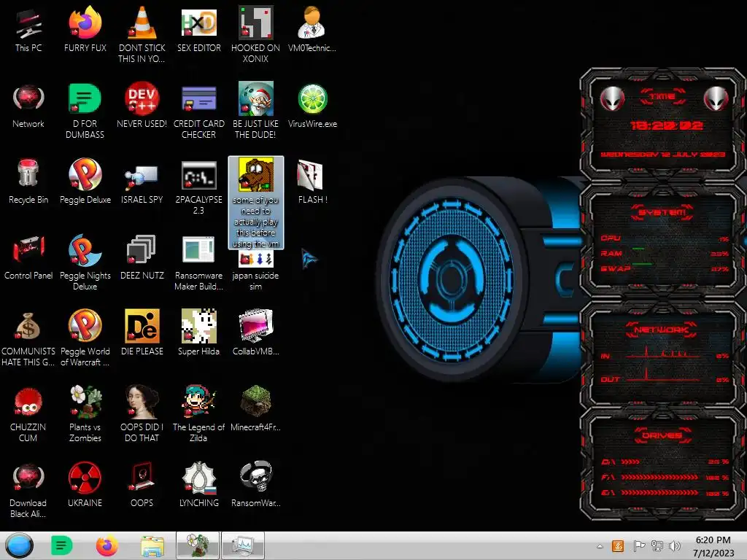Open the Start menu orb
The width and height of the screenshot is (747, 560).
point(20,545)
